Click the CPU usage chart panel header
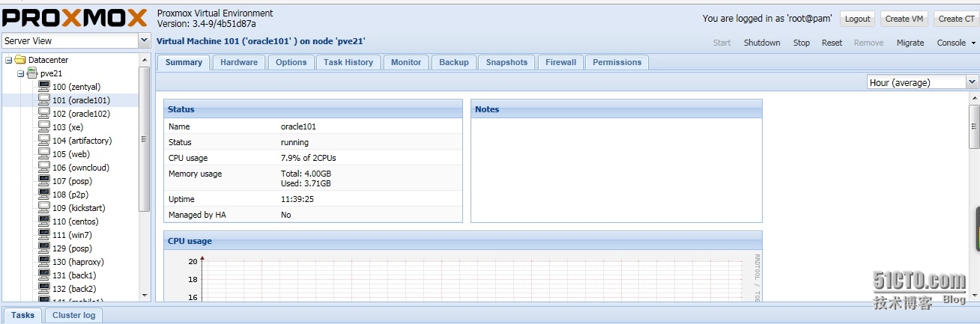Viewport: 980px width, 324px height. pos(463,241)
